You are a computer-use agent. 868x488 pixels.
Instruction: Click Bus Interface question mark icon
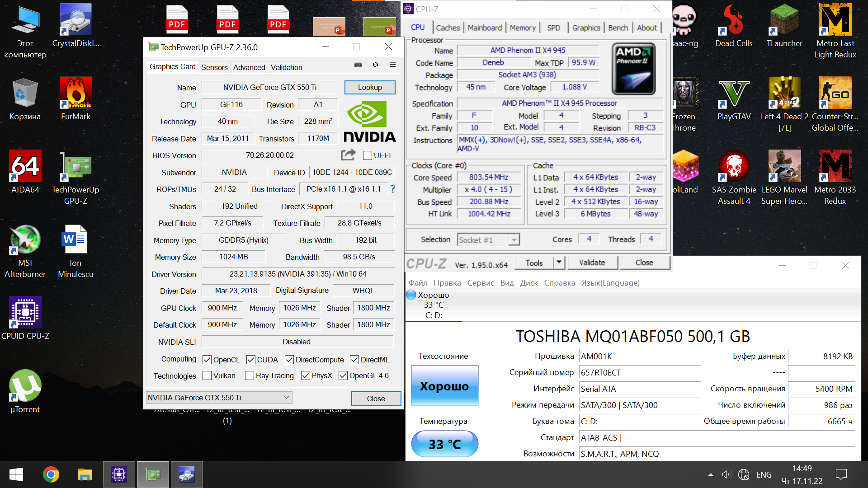click(x=392, y=189)
